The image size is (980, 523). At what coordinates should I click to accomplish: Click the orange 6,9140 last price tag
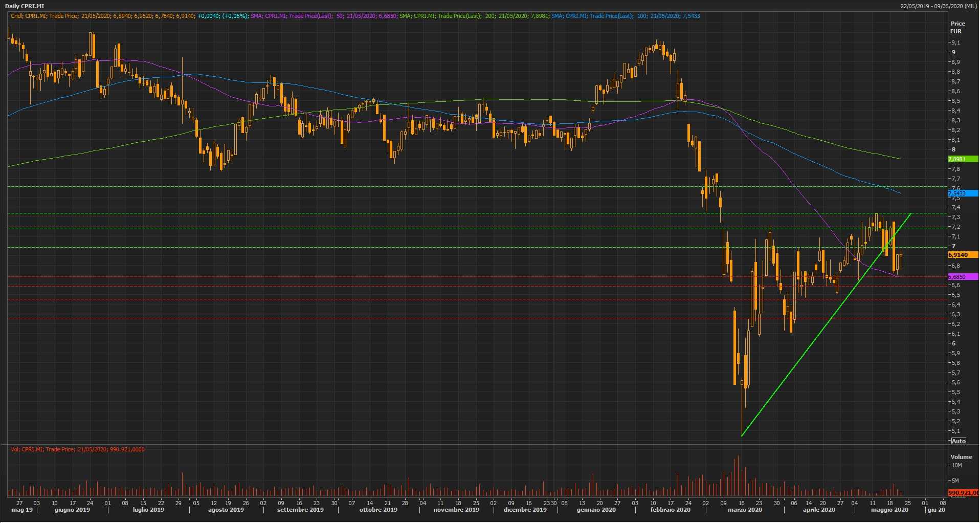point(963,255)
